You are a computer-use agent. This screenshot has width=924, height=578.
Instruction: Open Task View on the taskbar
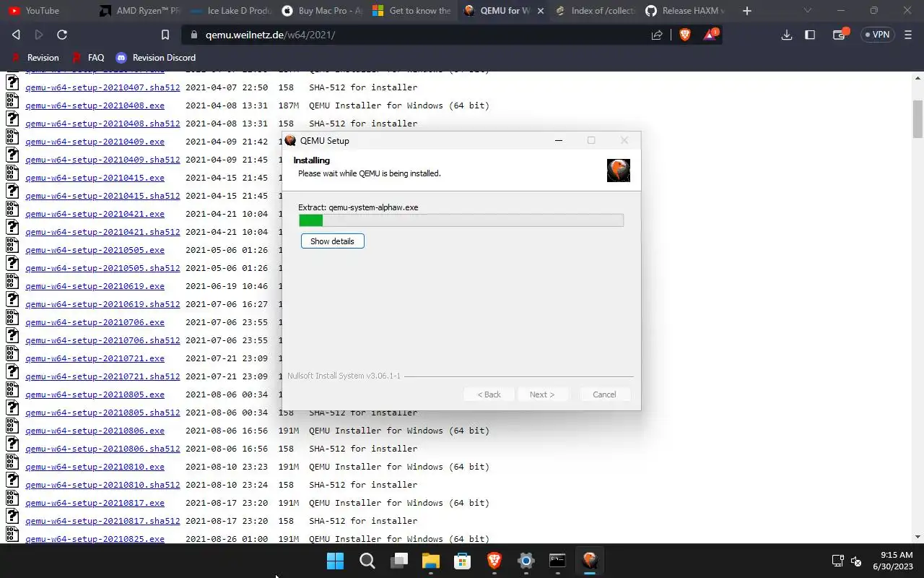[399, 561]
